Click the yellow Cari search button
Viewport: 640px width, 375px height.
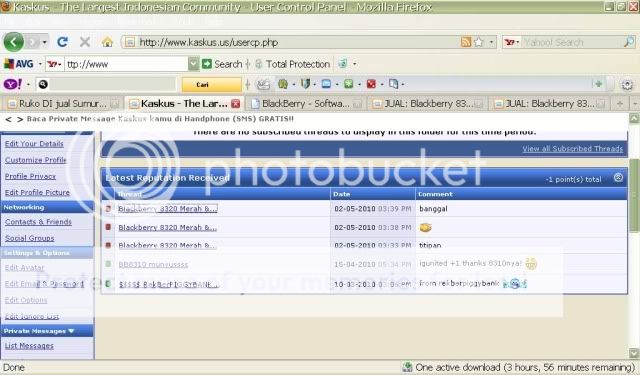[211, 84]
